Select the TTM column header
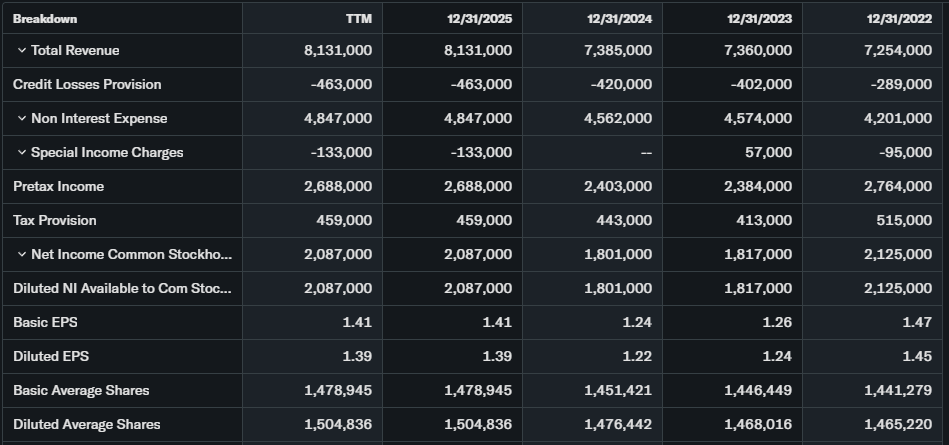This screenshot has width=949, height=445. point(359,19)
